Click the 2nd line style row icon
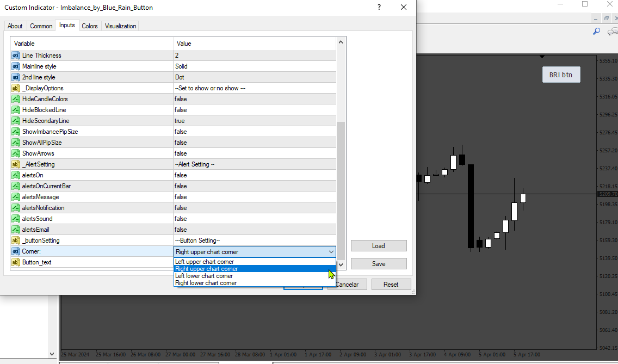 click(16, 77)
